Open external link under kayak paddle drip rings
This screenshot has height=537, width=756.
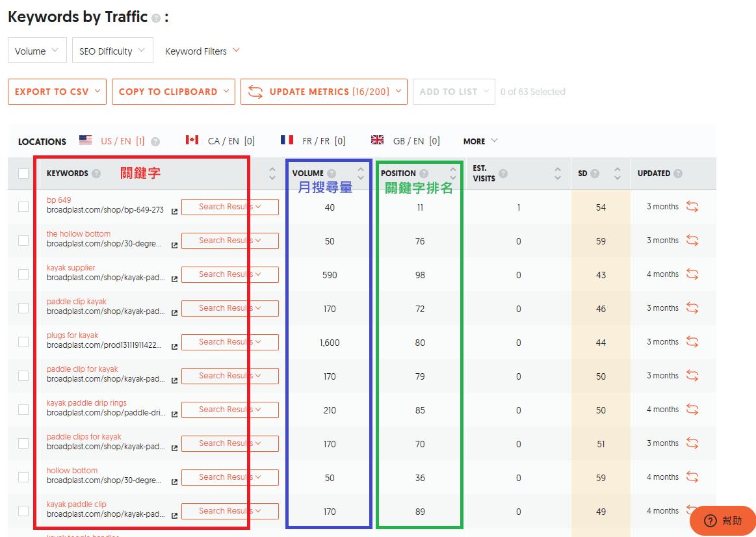click(x=174, y=413)
